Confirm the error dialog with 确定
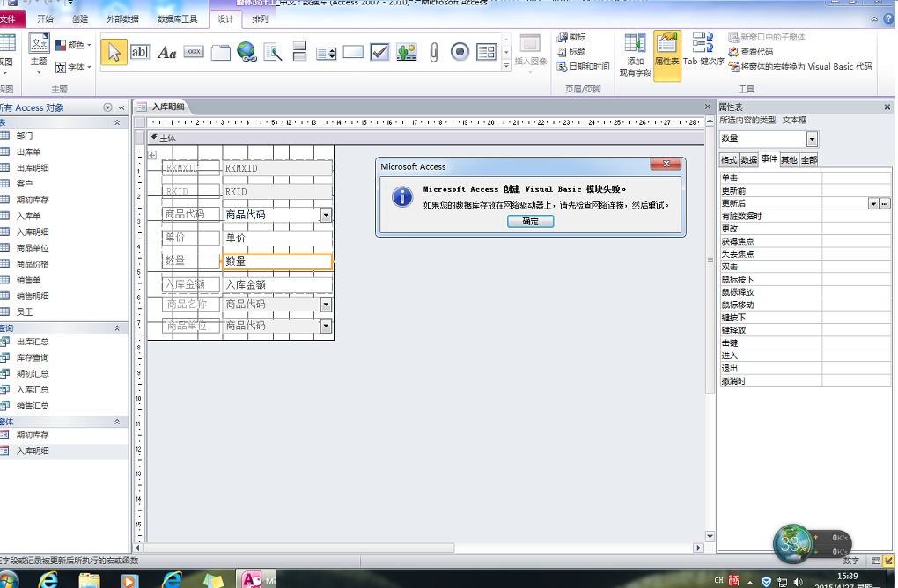898x588 pixels. [x=530, y=222]
